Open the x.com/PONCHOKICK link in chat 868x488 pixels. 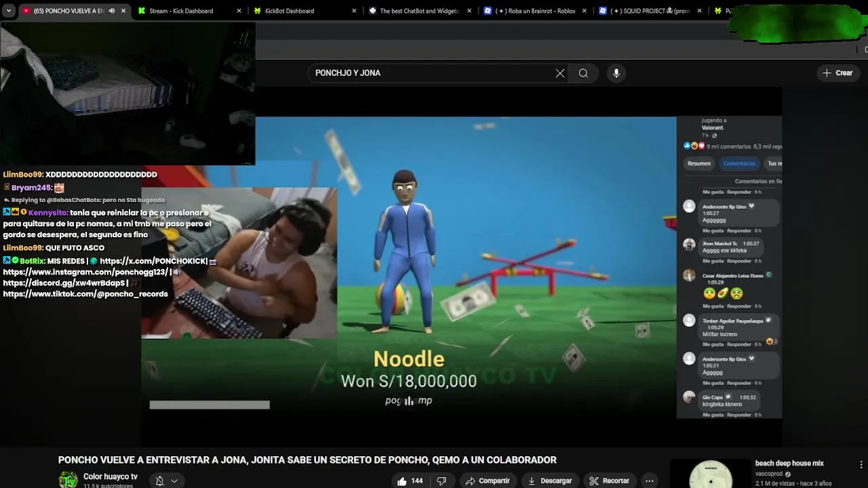(x=154, y=262)
